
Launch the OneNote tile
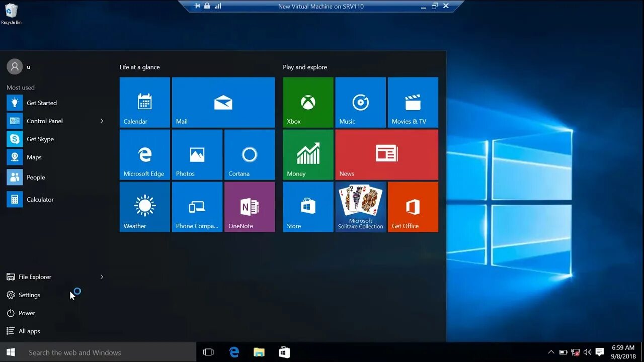click(x=250, y=207)
